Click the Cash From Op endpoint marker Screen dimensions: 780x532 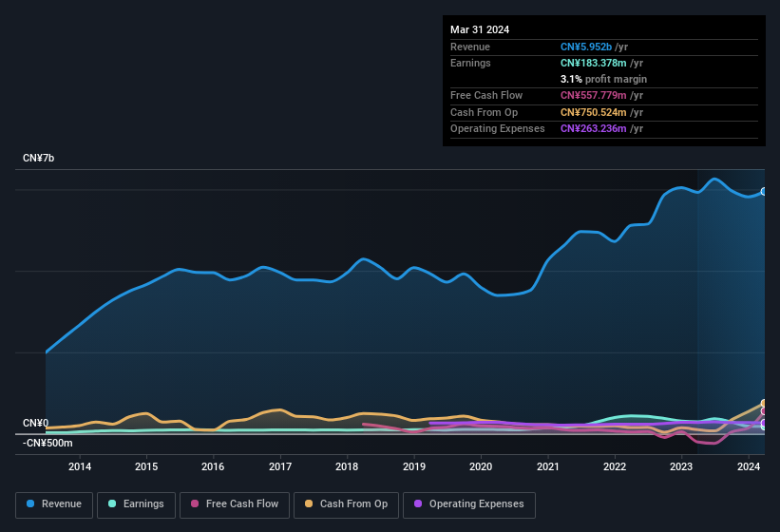(x=764, y=403)
